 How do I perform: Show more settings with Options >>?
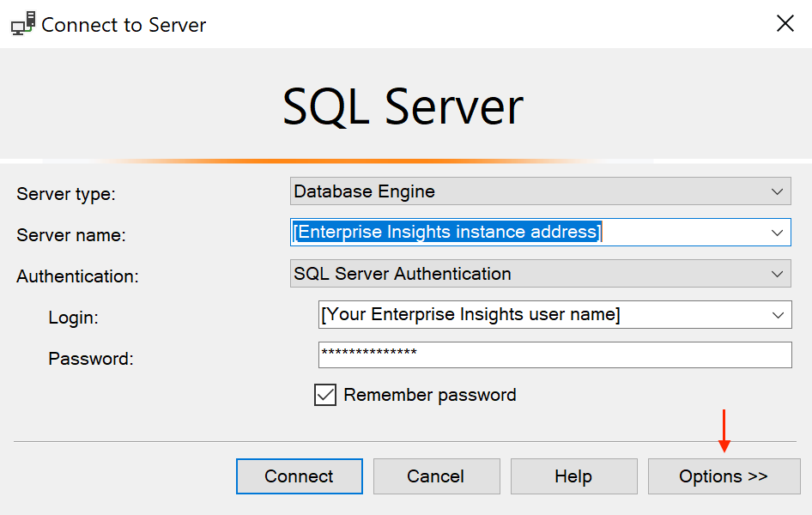tap(724, 476)
